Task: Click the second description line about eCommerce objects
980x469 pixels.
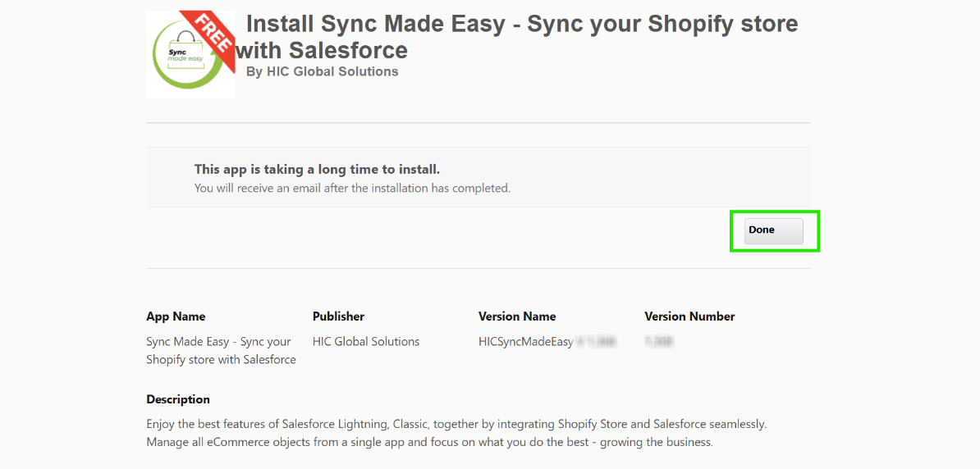Action: tap(429, 442)
